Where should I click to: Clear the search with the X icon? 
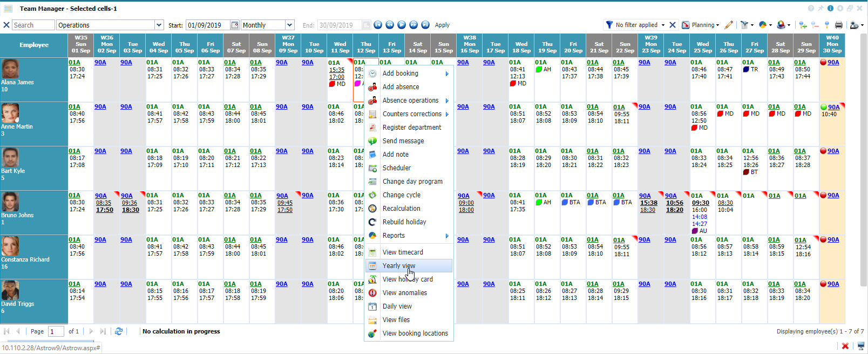(x=6, y=25)
